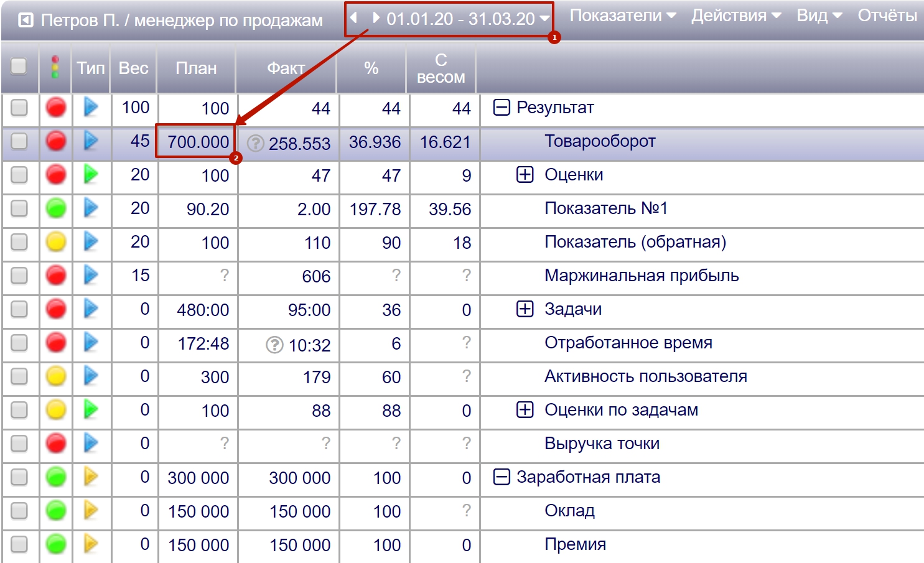Go to next period with right arrow
924x563 pixels.
click(x=375, y=17)
